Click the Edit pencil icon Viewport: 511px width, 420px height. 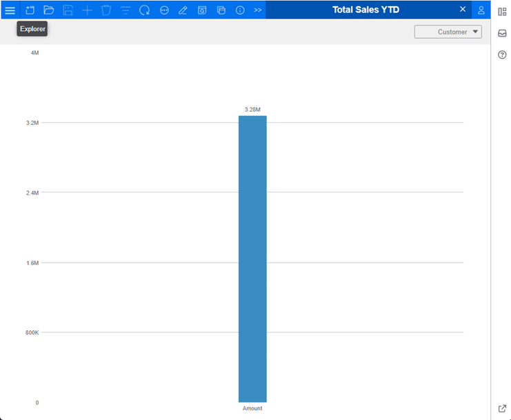point(183,10)
